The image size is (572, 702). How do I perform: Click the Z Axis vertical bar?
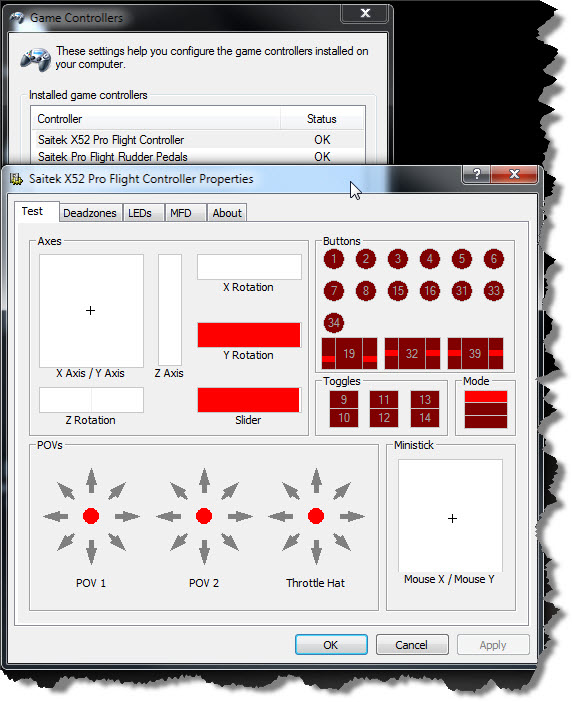[x=170, y=310]
